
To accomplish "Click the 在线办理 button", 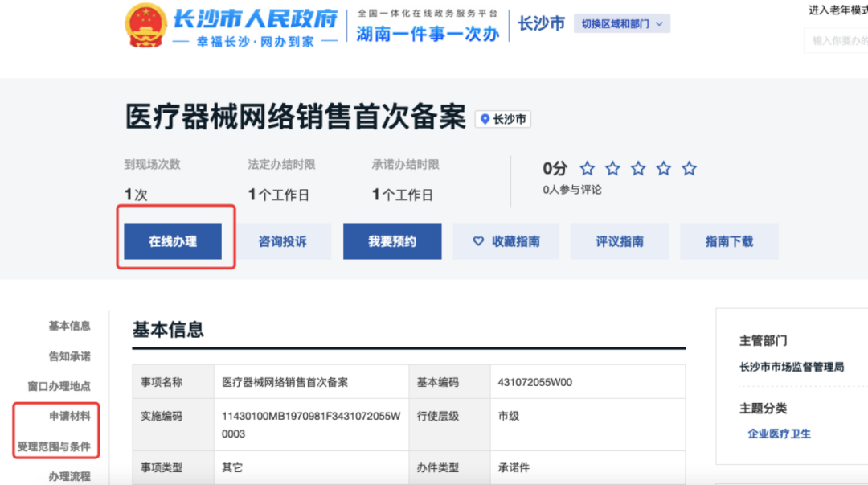I will point(174,240).
